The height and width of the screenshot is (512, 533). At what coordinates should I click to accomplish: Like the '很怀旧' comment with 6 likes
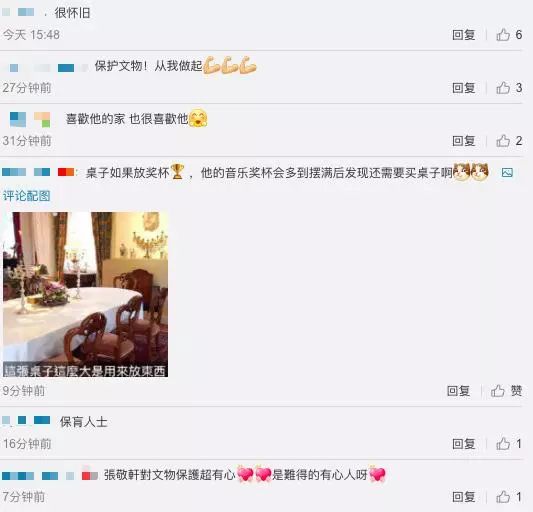[x=509, y=35]
